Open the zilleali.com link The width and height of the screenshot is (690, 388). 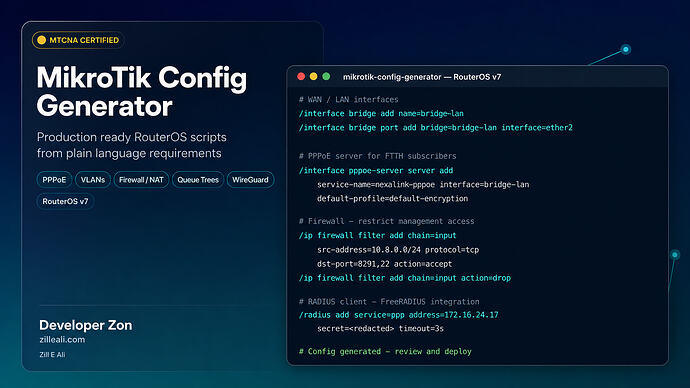tap(62, 340)
